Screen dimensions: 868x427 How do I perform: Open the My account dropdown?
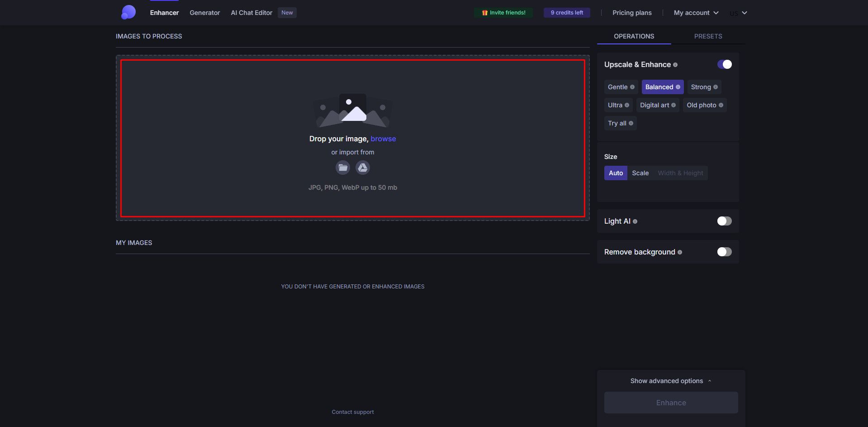click(x=695, y=13)
